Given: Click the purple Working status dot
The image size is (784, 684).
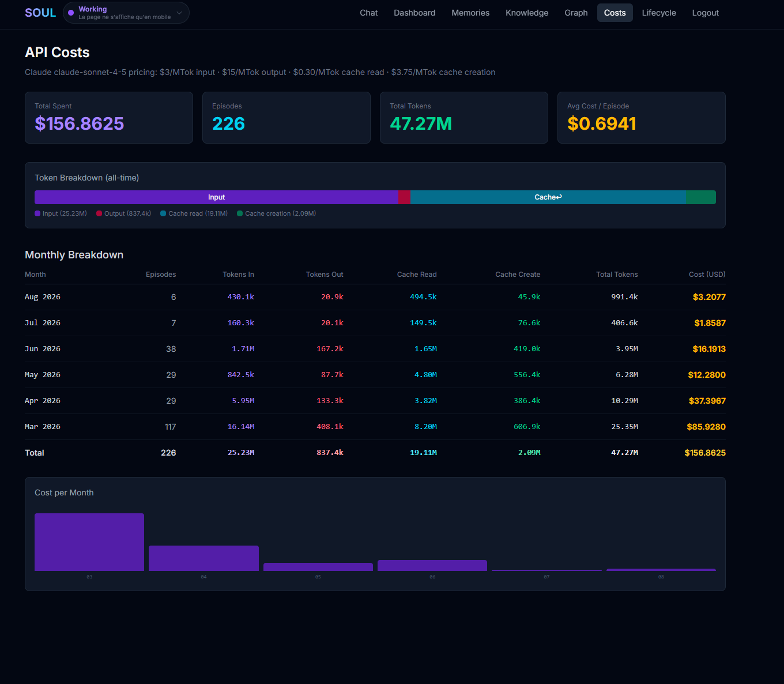Looking at the screenshot, I should coord(71,13).
